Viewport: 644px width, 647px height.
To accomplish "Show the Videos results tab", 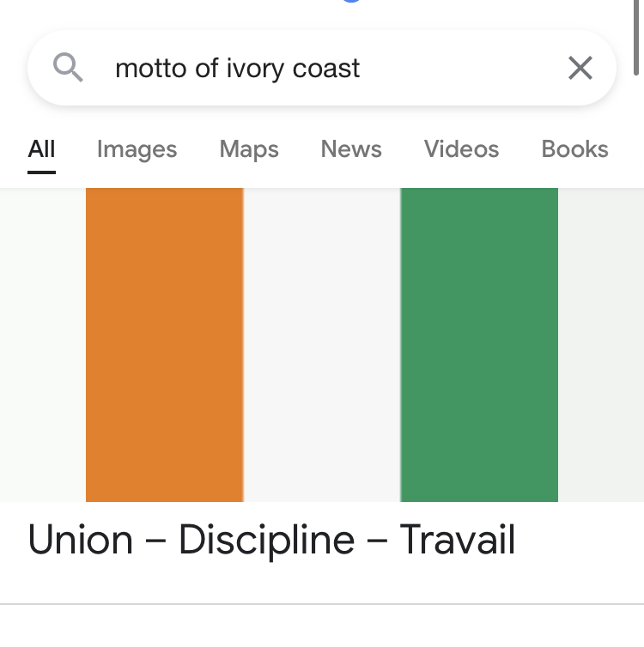I will coord(461,149).
